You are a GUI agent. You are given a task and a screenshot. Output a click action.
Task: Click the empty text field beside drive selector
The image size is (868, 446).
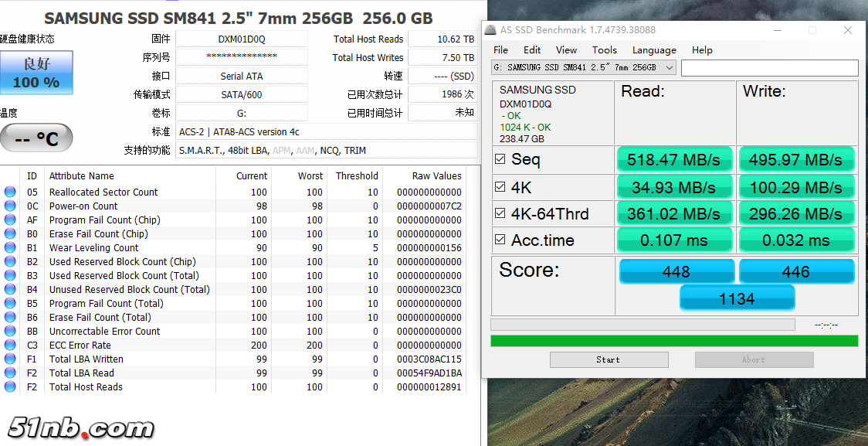[769, 68]
